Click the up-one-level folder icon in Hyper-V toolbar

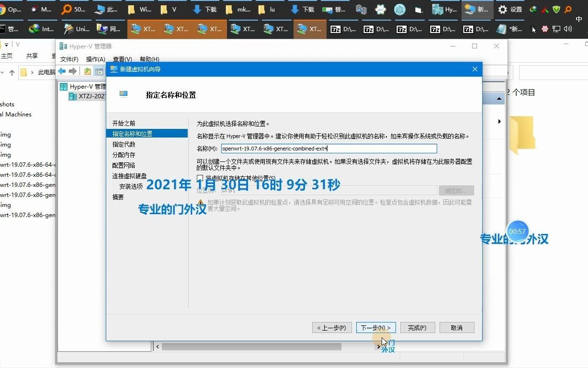point(87,71)
